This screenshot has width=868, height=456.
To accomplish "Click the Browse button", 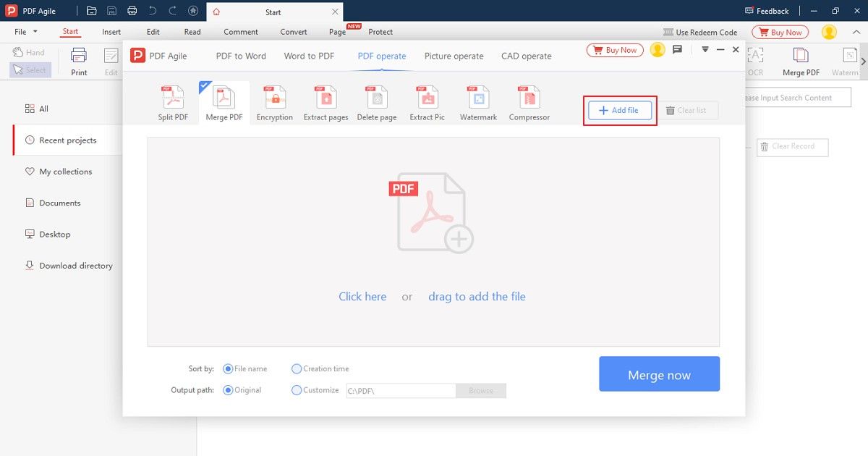I will tap(481, 391).
